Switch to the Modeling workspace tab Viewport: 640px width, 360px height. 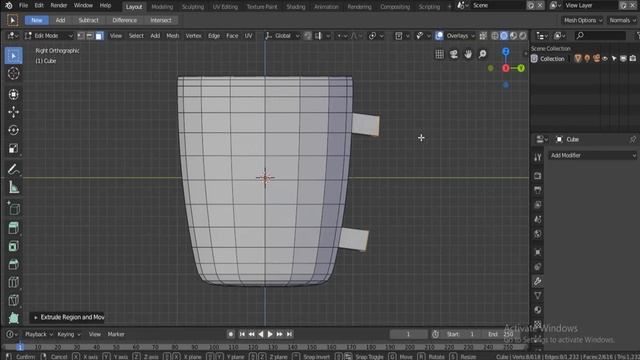click(162, 7)
